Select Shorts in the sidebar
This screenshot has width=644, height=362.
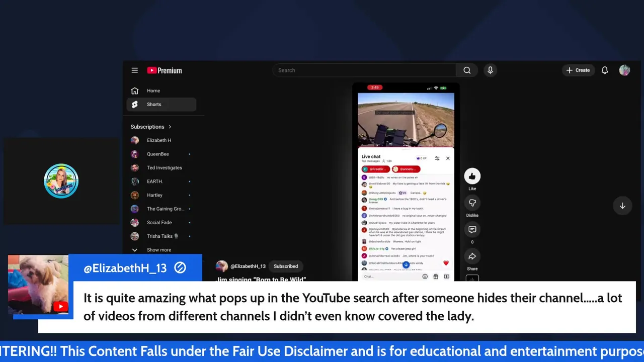tap(161, 105)
